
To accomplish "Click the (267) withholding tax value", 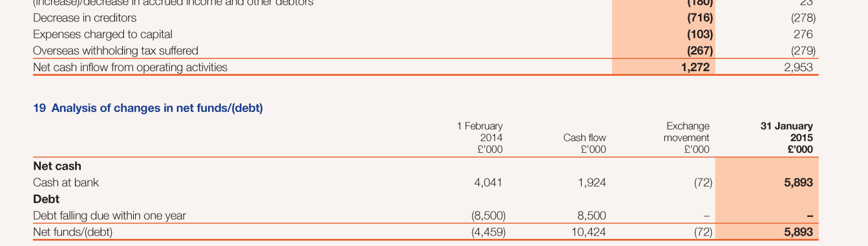I will click(x=700, y=50).
